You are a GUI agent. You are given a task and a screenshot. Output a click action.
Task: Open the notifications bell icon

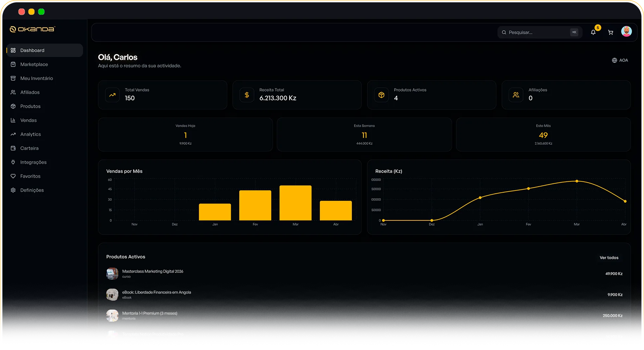(593, 32)
